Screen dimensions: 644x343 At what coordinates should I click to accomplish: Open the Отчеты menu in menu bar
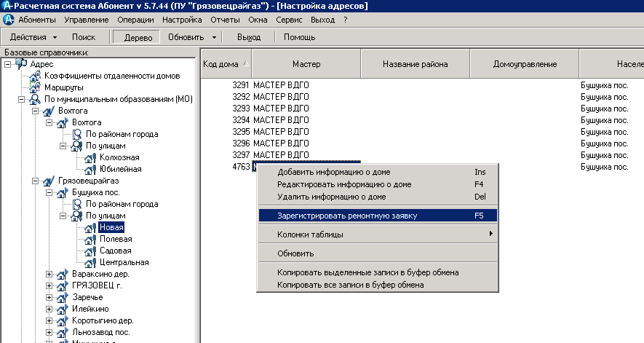pos(225,20)
